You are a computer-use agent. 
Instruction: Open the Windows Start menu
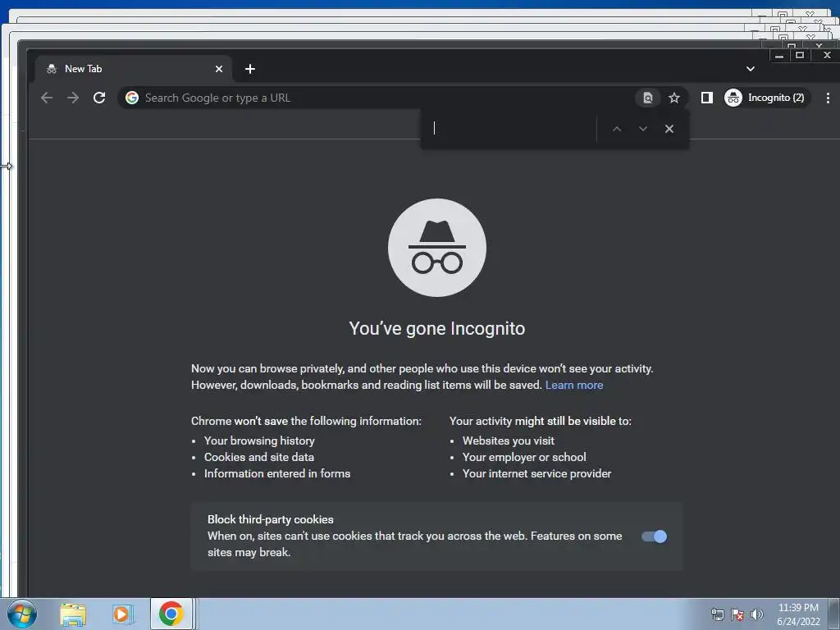(x=22, y=614)
